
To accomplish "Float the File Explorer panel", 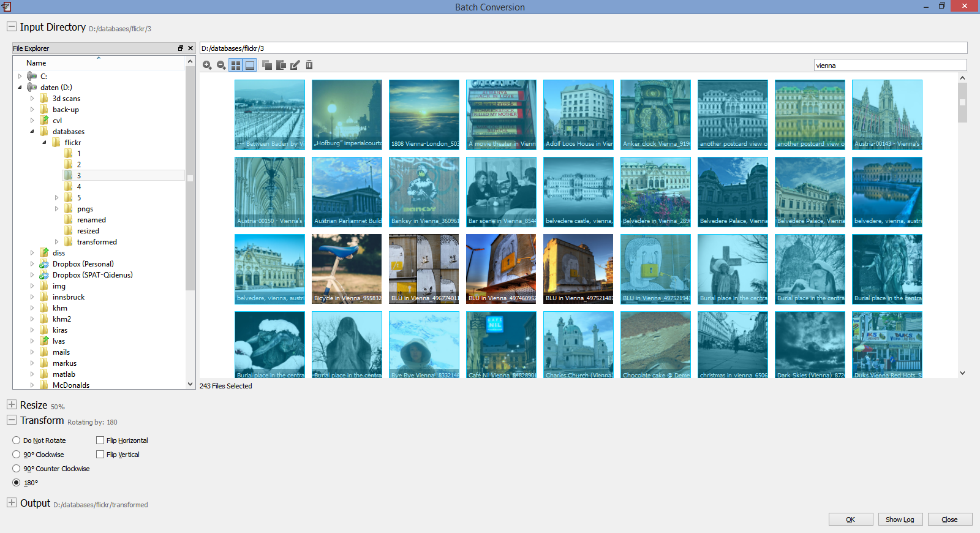I will coord(181,48).
